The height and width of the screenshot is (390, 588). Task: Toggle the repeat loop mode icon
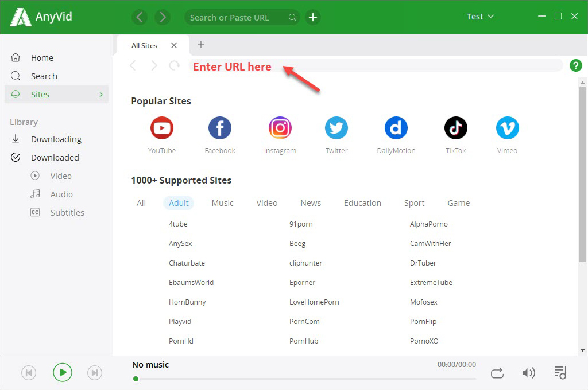tap(497, 373)
